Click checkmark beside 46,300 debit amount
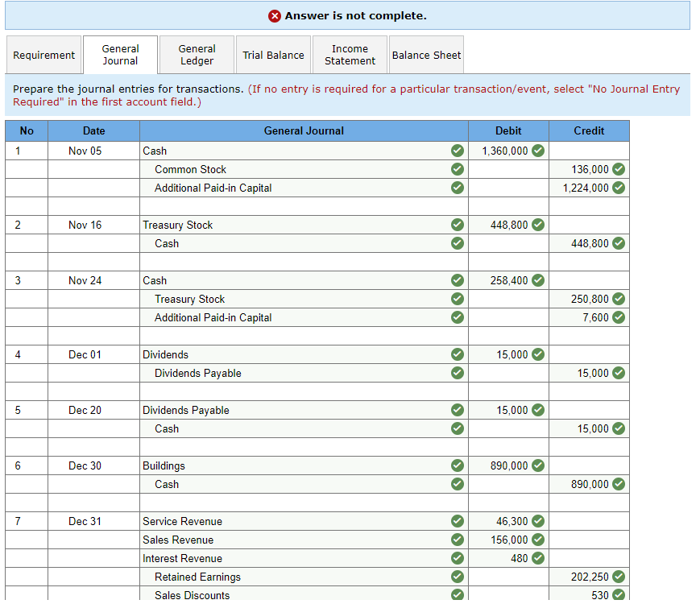700x604 pixels. 538,521
